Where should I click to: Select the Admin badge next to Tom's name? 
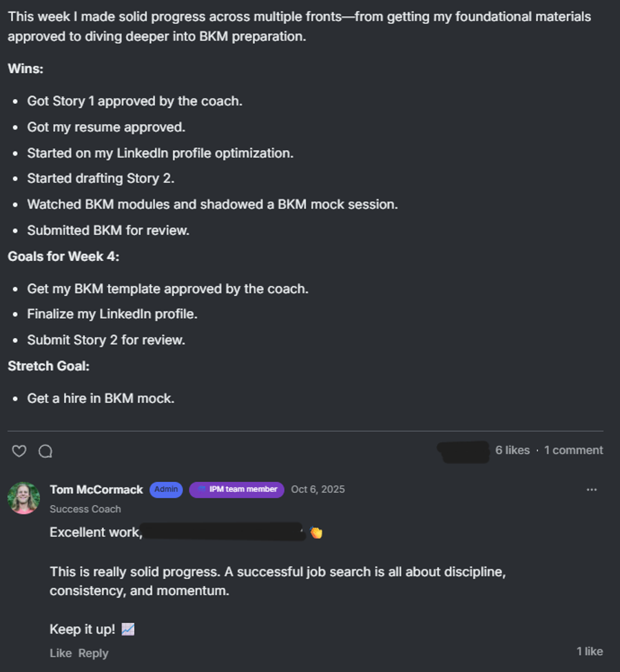(x=166, y=490)
